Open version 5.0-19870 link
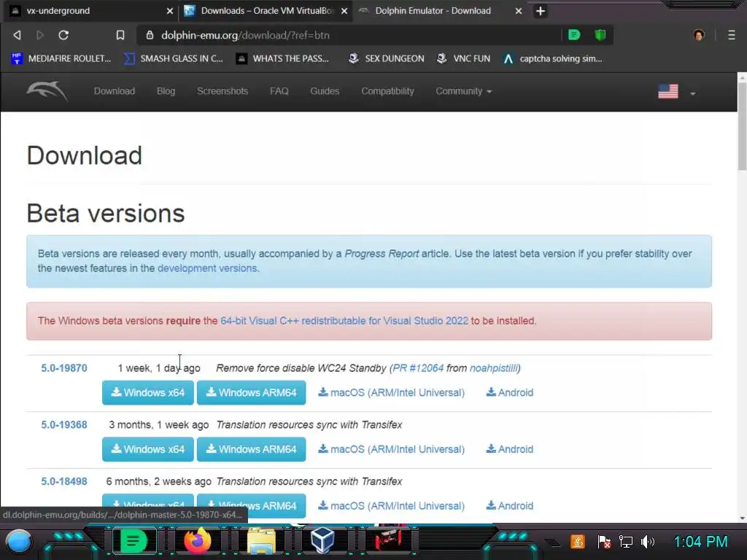Screen dimensions: 747x560 (64, 368)
